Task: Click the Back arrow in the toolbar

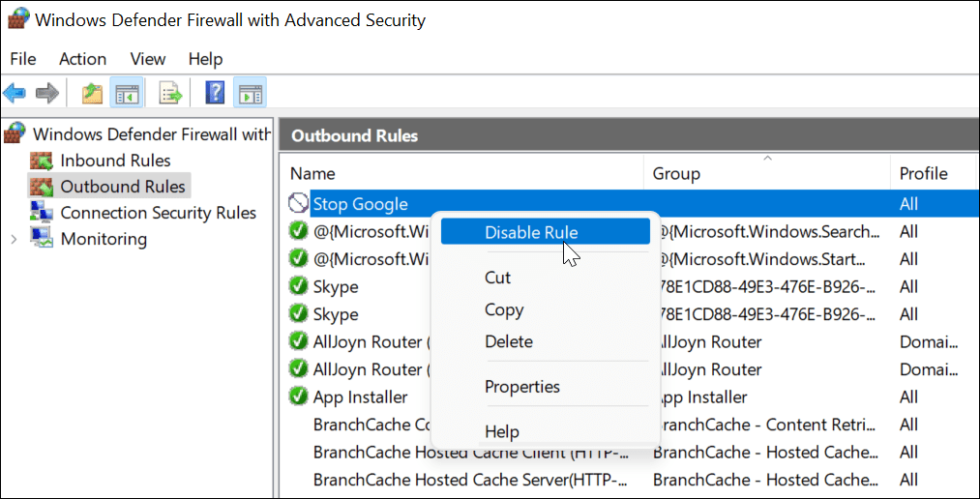Action: tap(15, 93)
